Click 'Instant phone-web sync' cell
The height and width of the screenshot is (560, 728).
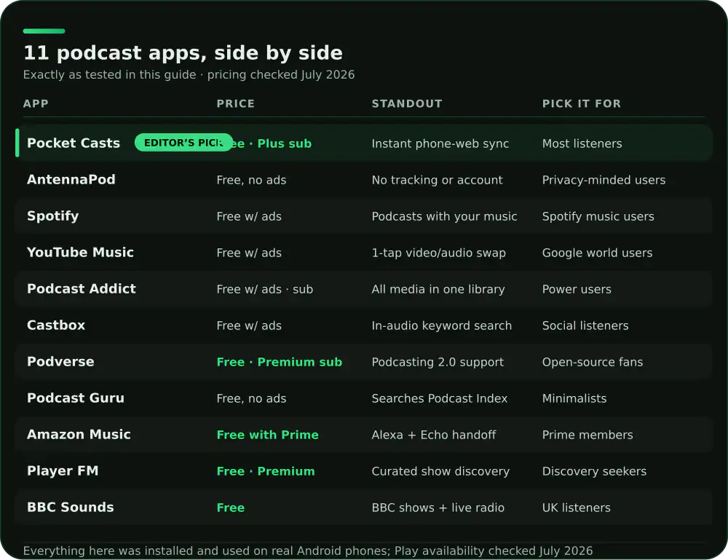pyautogui.click(x=440, y=143)
